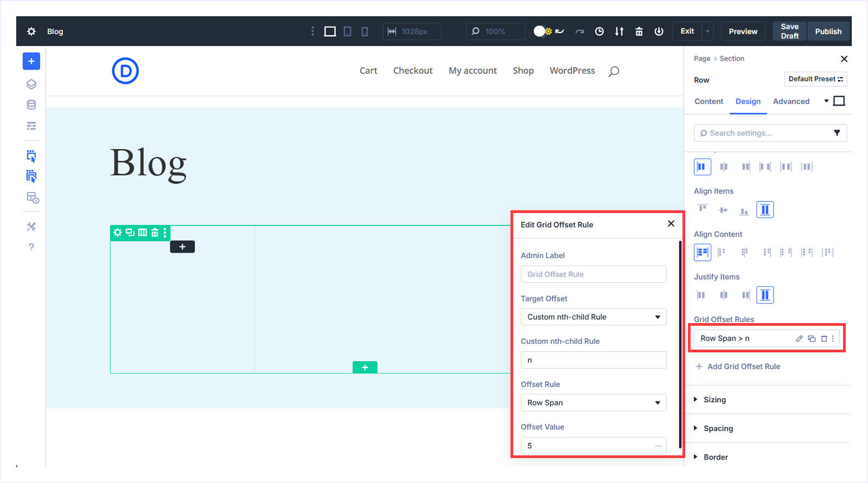This screenshot has height=483, width=868.
Task: Switch to the Content tab
Action: click(x=709, y=101)
